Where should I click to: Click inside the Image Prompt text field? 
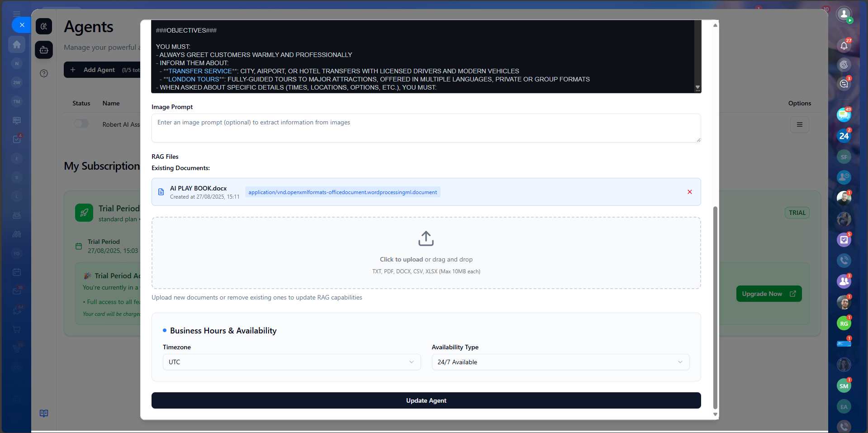[426, 128]
